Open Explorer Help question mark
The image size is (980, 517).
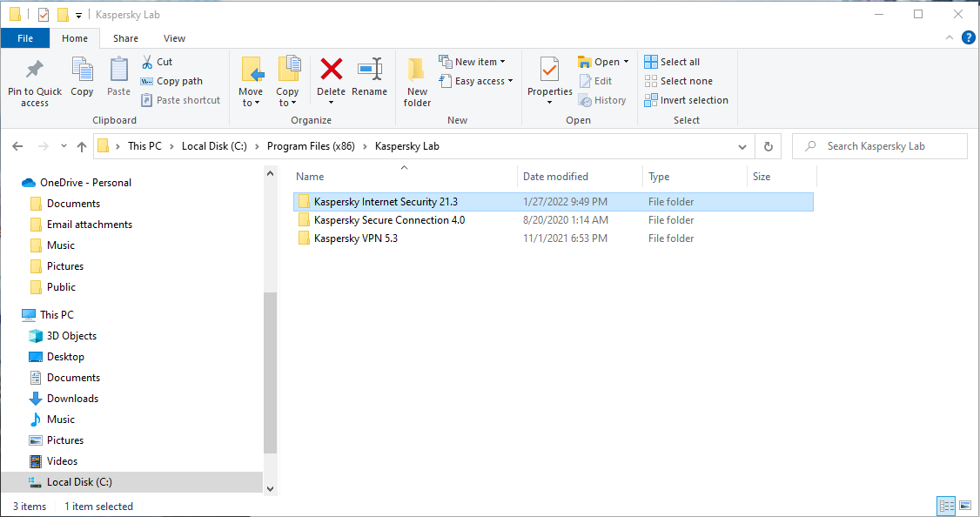pos(968,38)
